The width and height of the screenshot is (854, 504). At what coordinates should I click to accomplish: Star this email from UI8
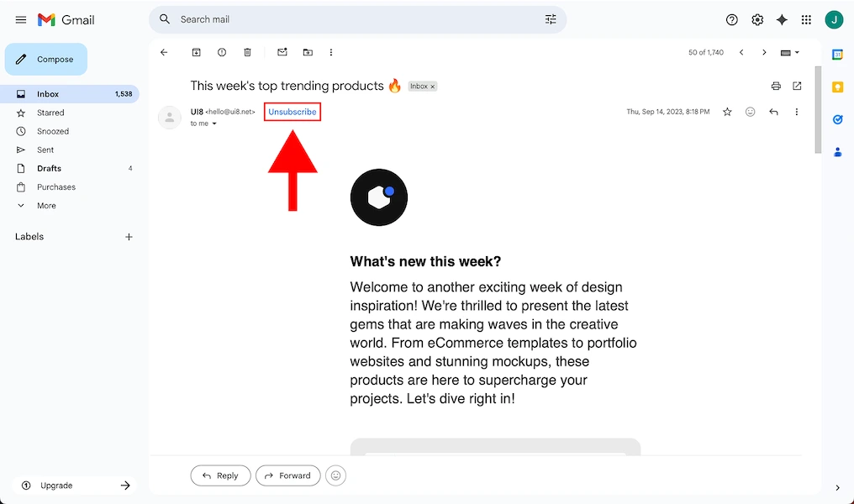[x=727, y=111]
